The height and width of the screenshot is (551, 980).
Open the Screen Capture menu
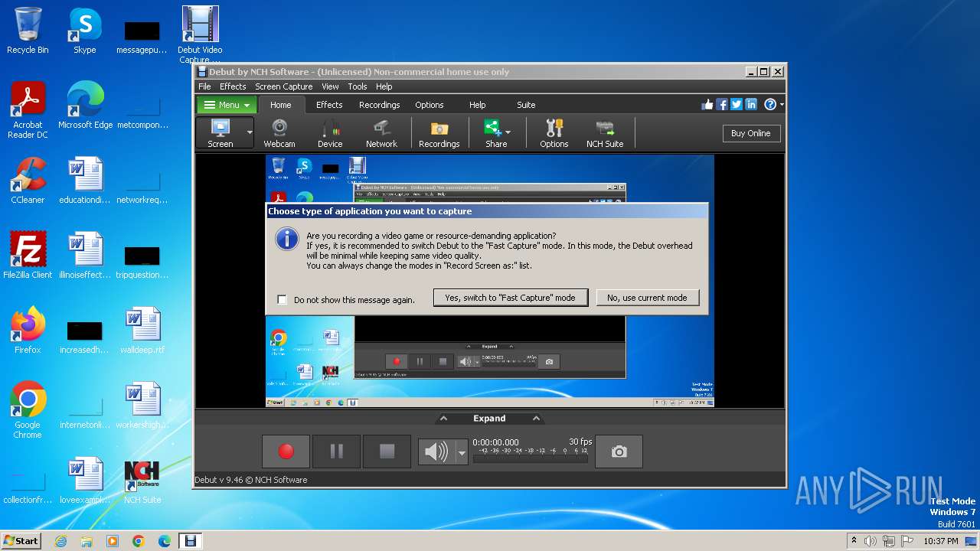point(283,86)
